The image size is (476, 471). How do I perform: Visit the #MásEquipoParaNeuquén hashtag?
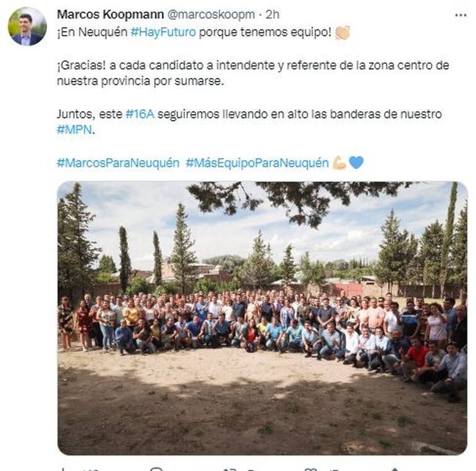coord(257,163)
